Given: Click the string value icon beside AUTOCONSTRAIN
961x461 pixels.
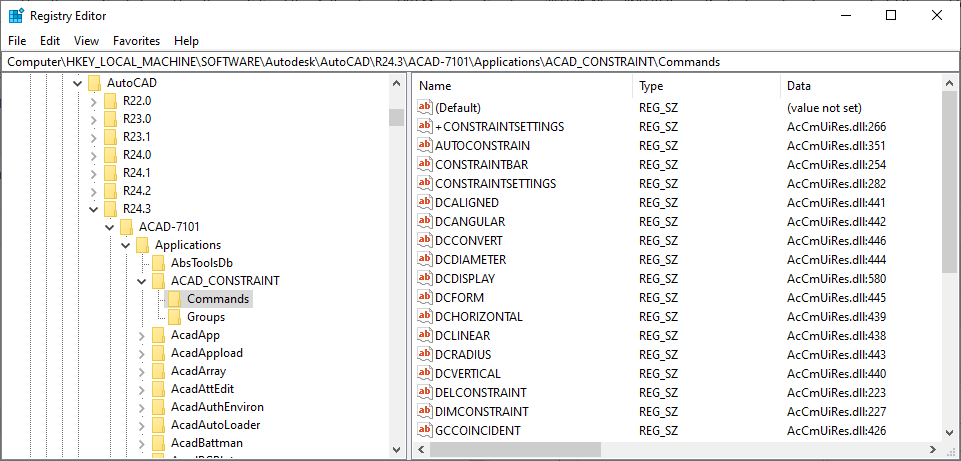Looking at the screenshot, I should [x=425, y=145].
